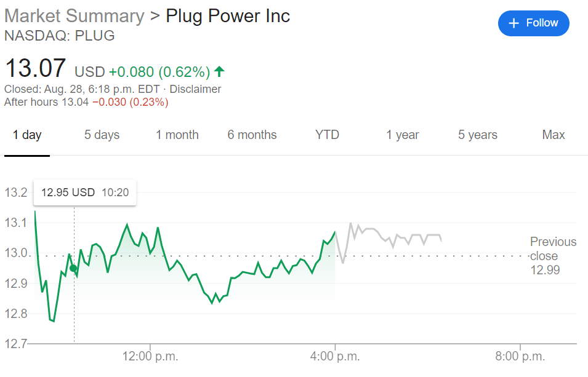Click the Plug Power Inc title
Screen dimensions: 588x377
(x=228, y=16)
